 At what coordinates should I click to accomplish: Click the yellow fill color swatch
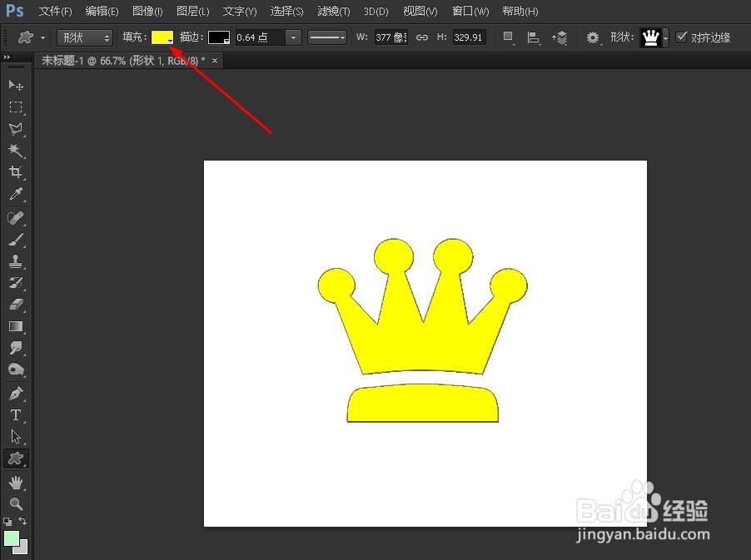pos(162,37)
